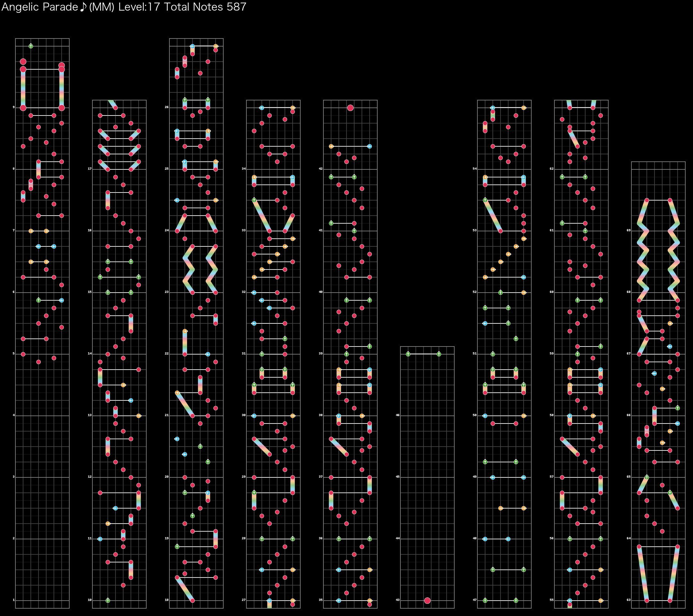Click the song title Angelic Parade text

[40, 7]
